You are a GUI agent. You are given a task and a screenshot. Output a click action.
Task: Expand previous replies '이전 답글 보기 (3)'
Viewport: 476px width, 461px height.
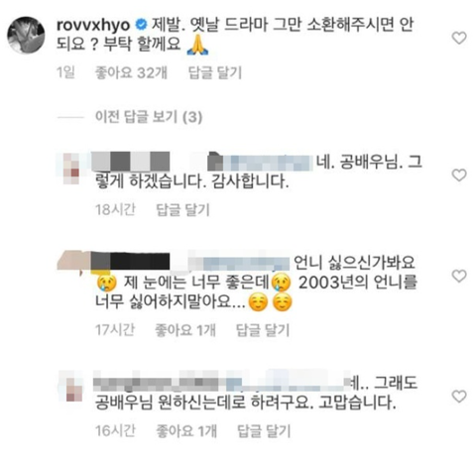pyautogui.click(x=149, y=117)
